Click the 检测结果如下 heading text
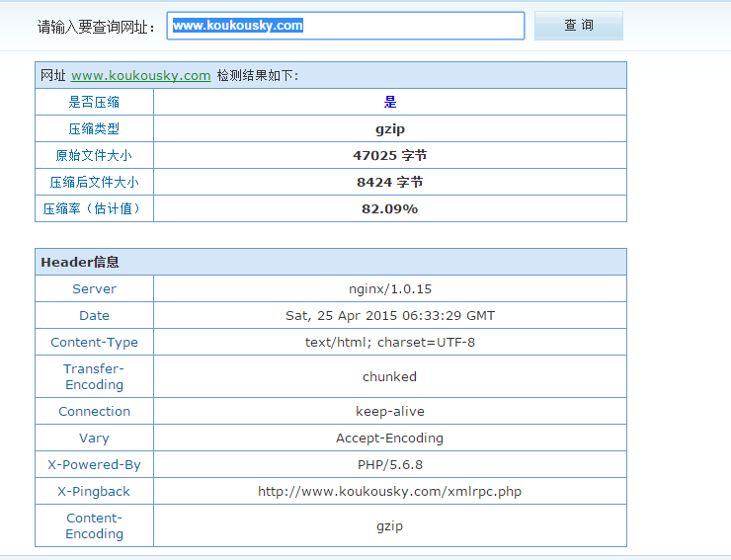 (x=258, y=75)
